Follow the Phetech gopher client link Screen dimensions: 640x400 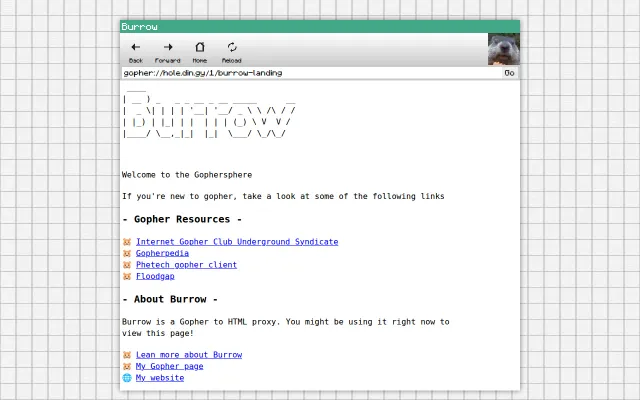click(186, 264)
